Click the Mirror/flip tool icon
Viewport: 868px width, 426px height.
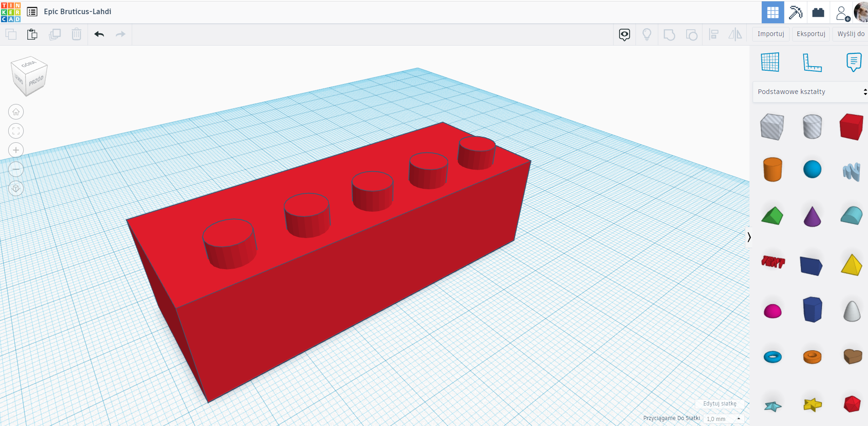click(735, 35)
